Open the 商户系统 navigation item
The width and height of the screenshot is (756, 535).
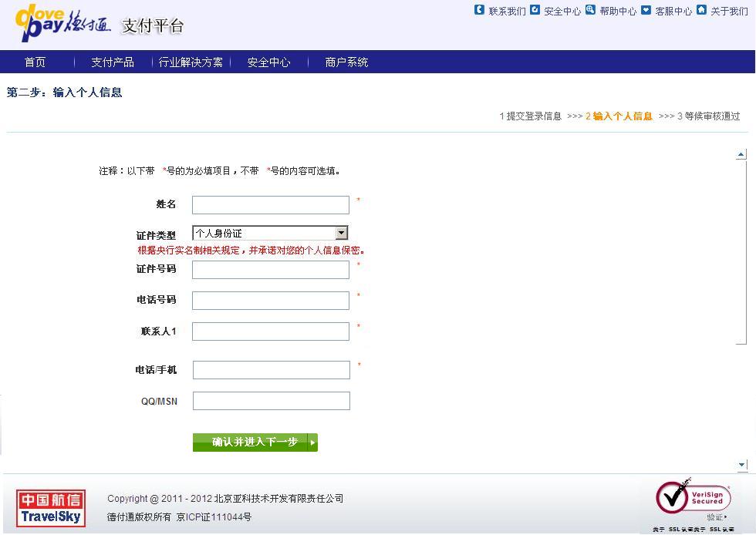pyautogui.click(x=346, y=62)
